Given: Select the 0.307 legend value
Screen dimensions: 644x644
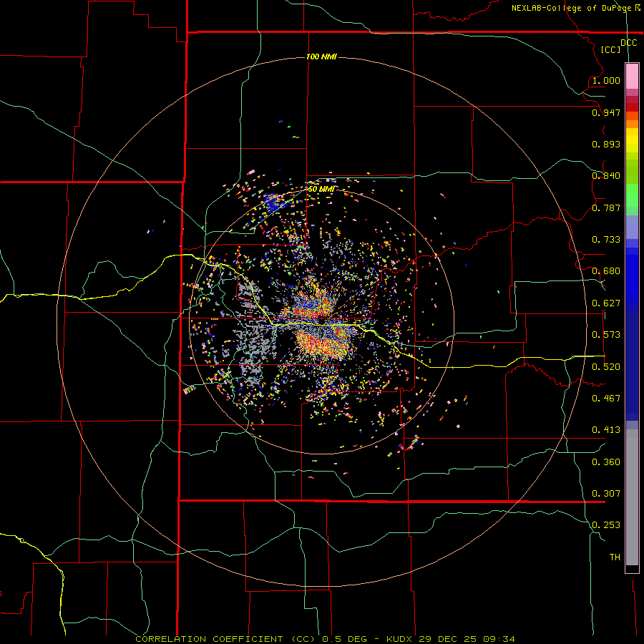Looking at the screenshot, I should pyautogui.click(x=606, y=493).
